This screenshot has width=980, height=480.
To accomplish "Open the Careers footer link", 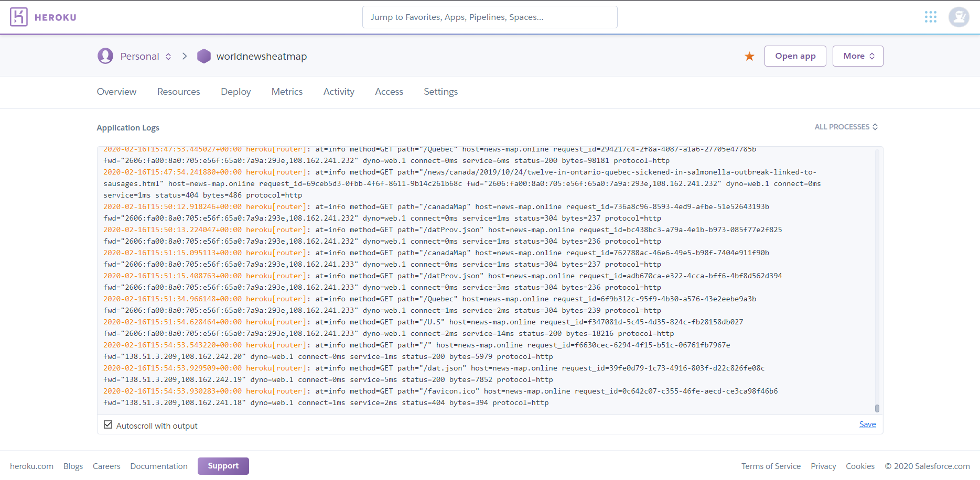I will [106, 466].
